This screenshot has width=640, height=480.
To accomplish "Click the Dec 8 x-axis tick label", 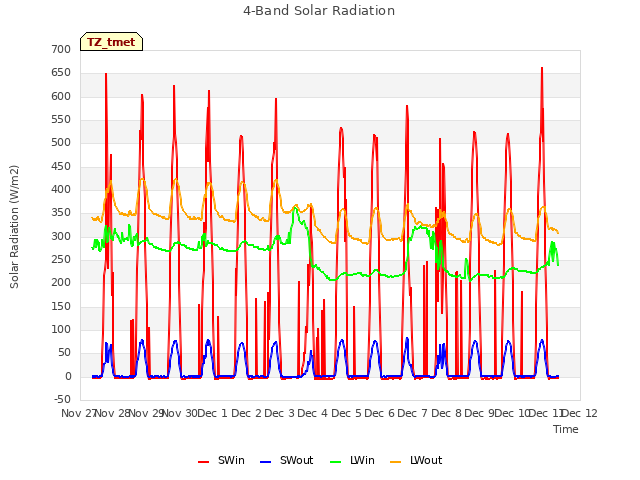I will pyautogui.click(x=447, y=413).
